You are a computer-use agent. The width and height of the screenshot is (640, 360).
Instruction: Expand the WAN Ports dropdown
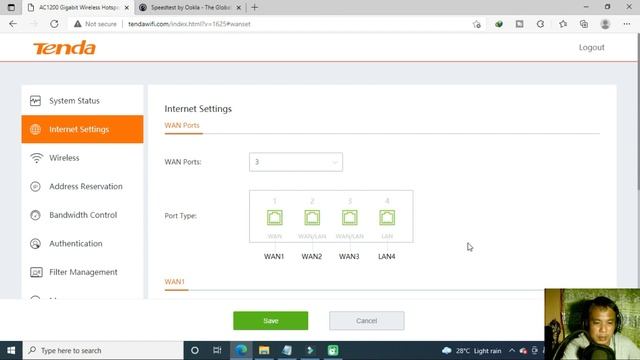[296, 162]
